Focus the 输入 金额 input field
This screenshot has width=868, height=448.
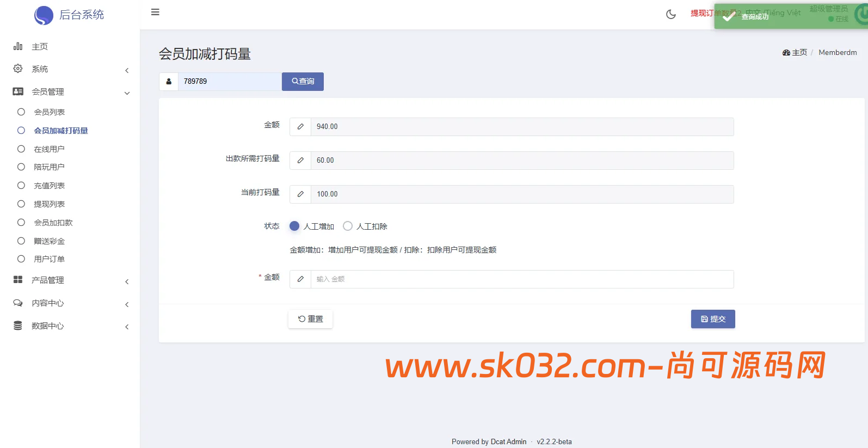tap(522, 279)
